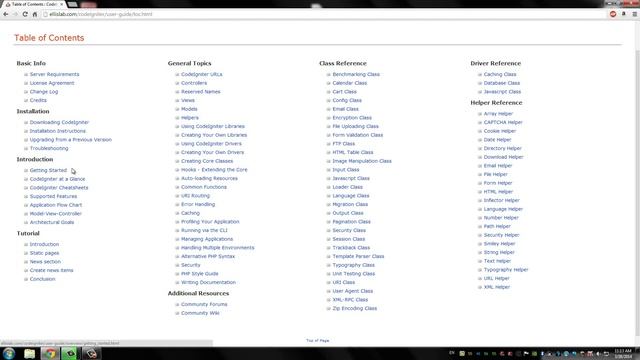
Task: Open Email Class link
Action: 345,109
